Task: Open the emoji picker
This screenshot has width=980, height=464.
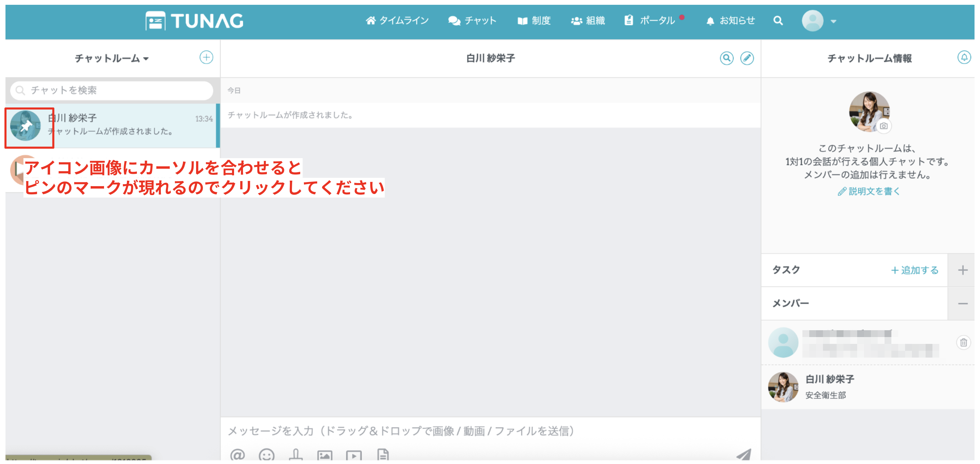Action: point(266,454)
